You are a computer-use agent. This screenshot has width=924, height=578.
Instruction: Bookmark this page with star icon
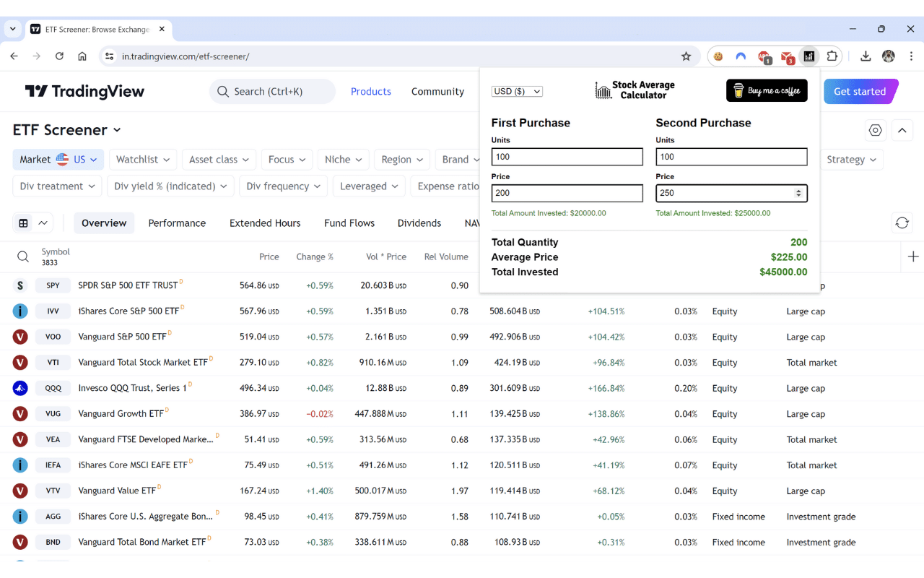point(686,56)
